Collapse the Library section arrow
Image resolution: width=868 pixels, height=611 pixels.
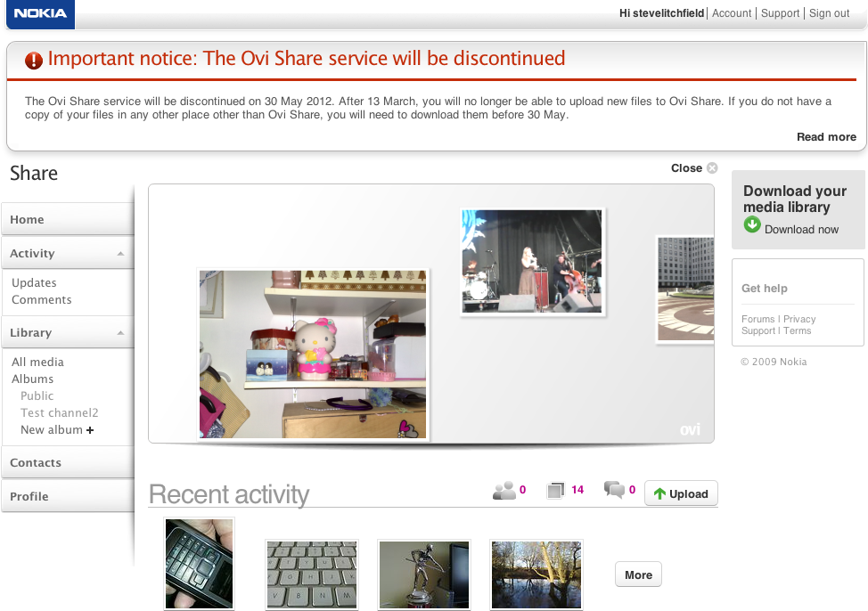click(120, 332)
